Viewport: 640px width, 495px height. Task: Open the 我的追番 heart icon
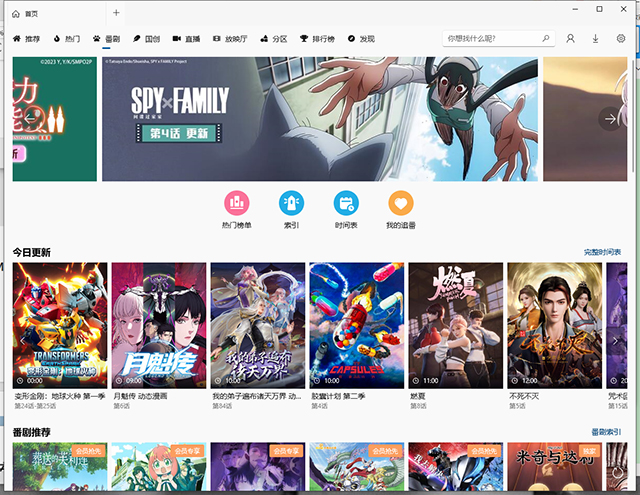pos(401,203)
